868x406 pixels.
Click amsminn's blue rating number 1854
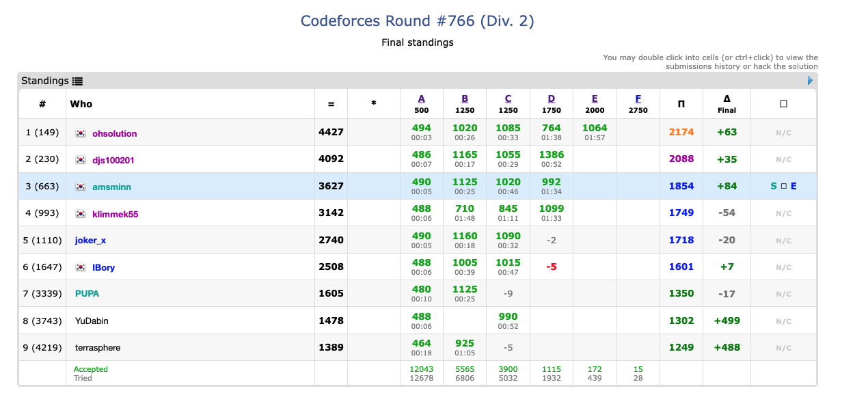click(681, 186)
